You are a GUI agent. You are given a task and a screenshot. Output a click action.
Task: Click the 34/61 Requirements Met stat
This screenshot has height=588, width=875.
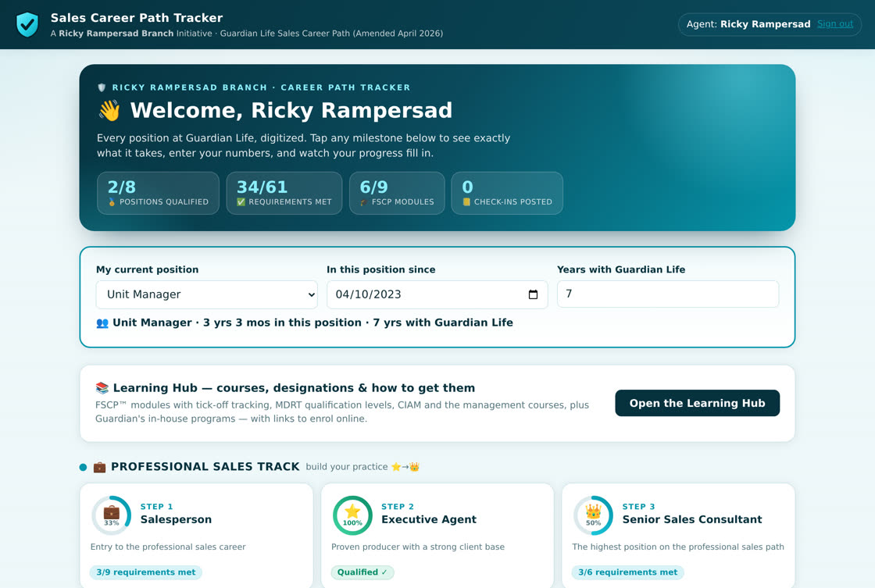click(x=284, y=193)
